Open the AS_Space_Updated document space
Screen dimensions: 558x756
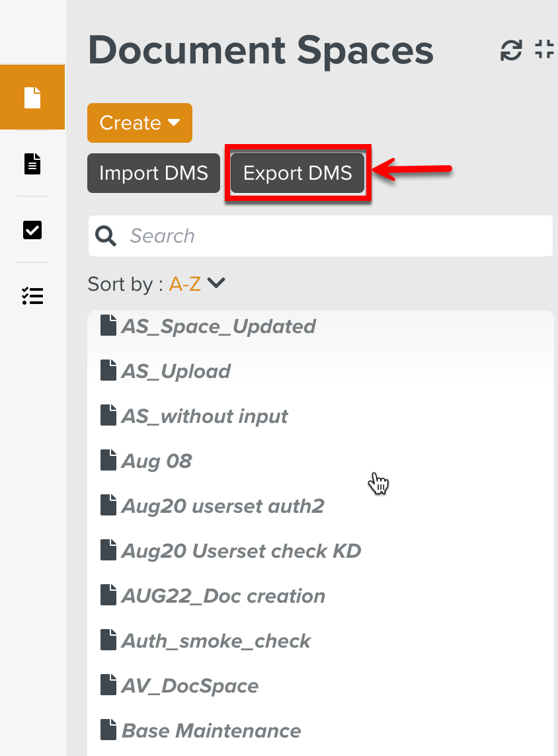(218, 325)
